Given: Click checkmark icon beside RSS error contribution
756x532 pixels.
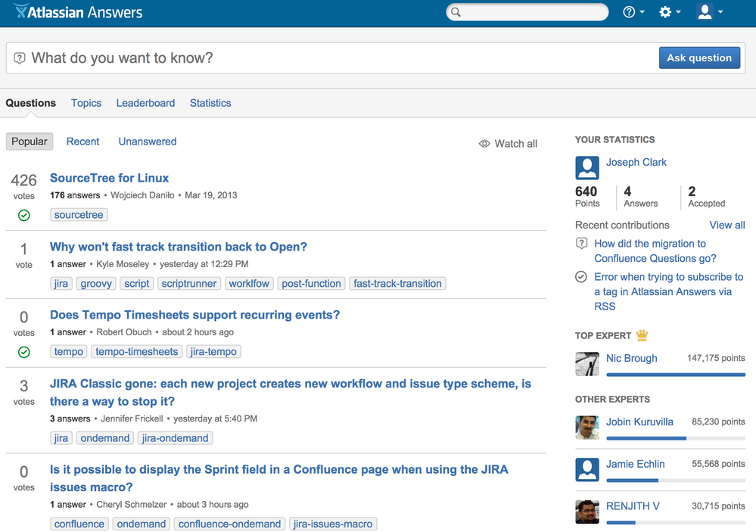Looking at the screenshot, I should pyautogui.click(x=581, y=277).
